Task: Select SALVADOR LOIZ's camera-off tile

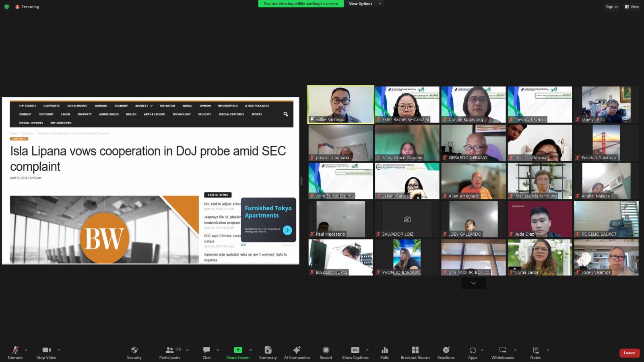Action: pos(407,219)
